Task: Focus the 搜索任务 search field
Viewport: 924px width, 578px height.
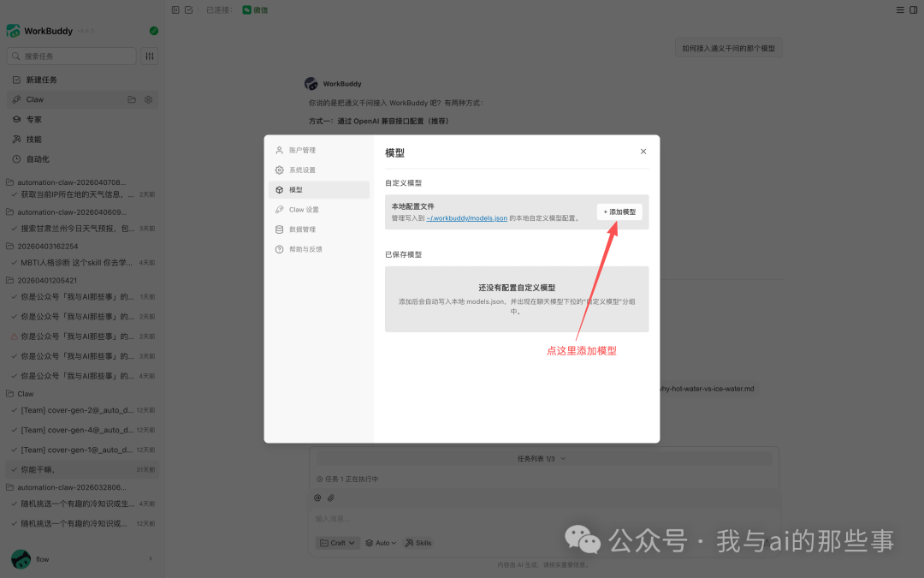Action: click(x=71, y=56)
